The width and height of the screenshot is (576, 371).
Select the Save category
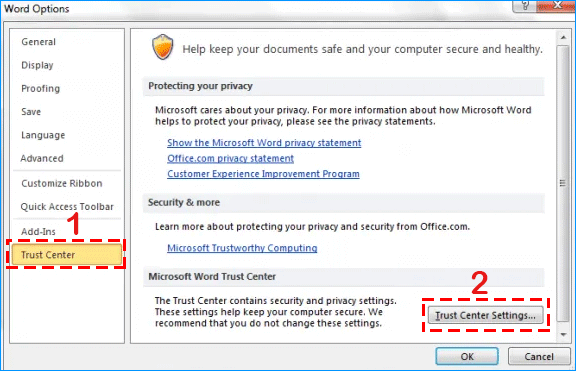31,112
